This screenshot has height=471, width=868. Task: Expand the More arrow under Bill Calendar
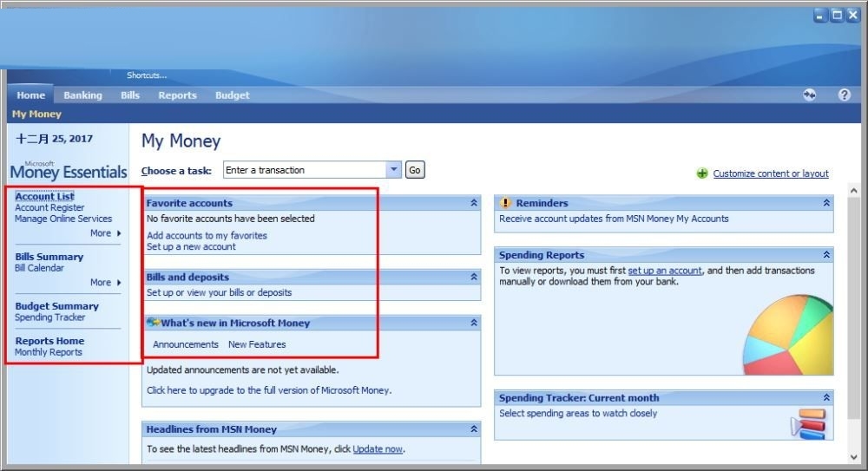point(118,282)
